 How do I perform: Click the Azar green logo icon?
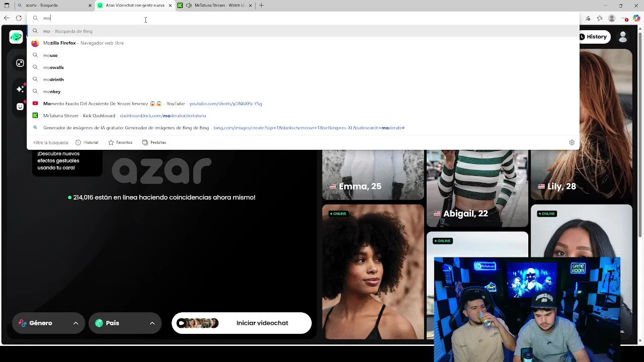(16, 37)
